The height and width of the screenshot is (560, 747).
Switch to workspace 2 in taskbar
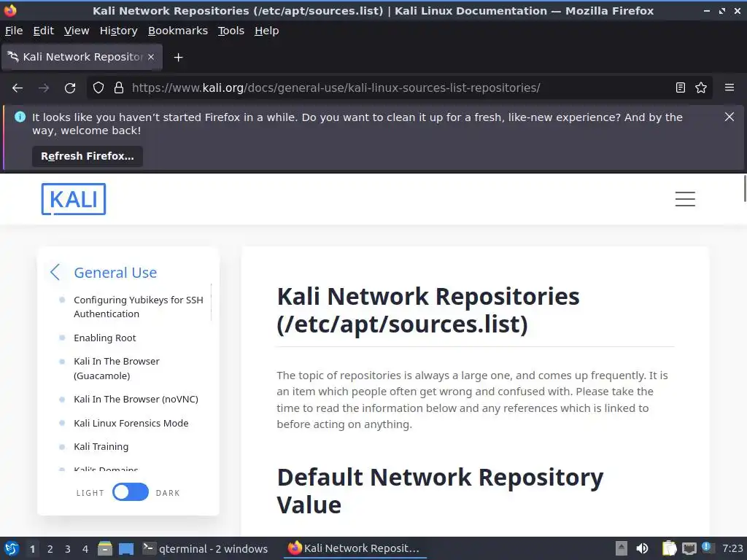[x=50, y=549]
